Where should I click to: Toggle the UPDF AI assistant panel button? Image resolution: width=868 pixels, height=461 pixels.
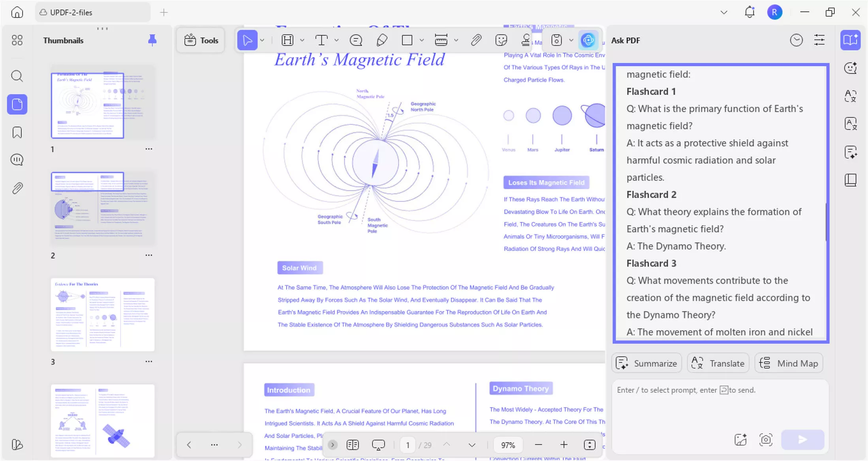(588, 40)
